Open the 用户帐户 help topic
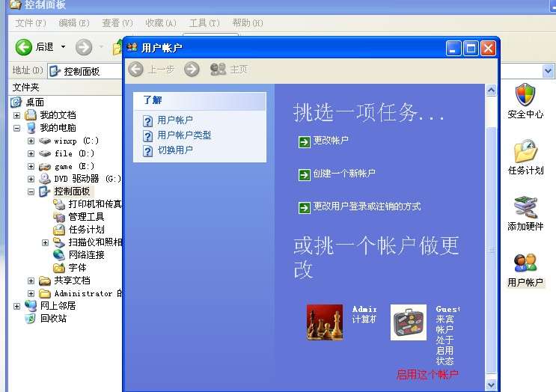The height and width of the screenshot is (392, 556). pos(175,120)
